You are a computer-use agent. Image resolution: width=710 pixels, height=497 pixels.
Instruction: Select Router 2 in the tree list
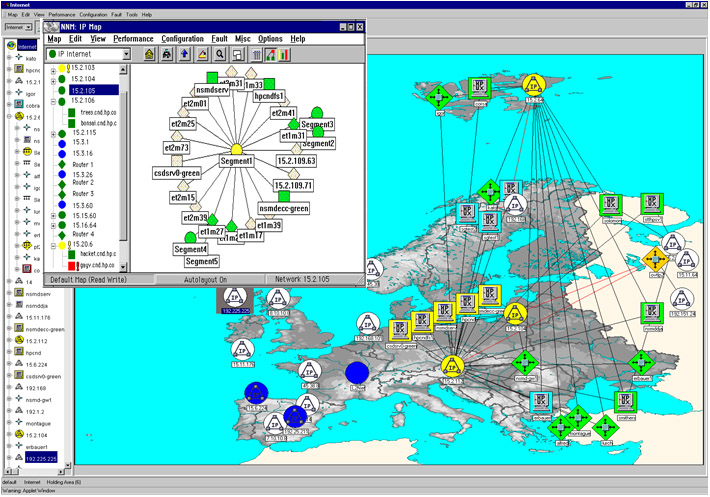click(83, 183)
